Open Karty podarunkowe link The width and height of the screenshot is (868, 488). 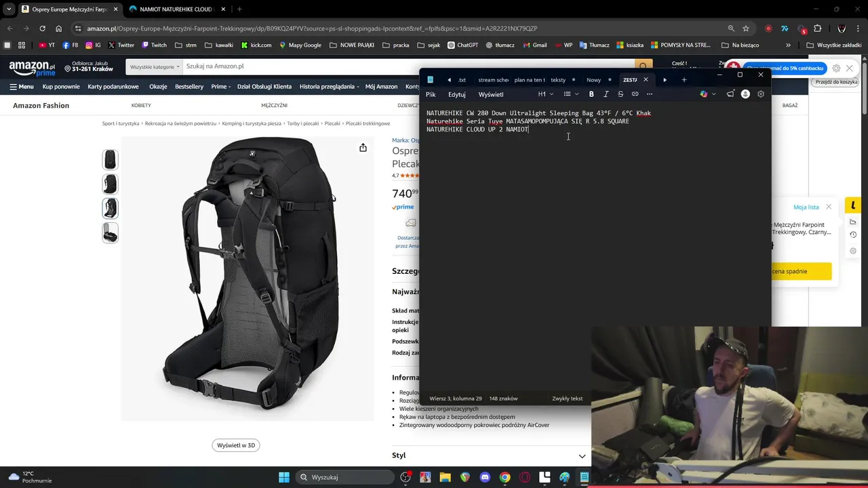point(113,87)
